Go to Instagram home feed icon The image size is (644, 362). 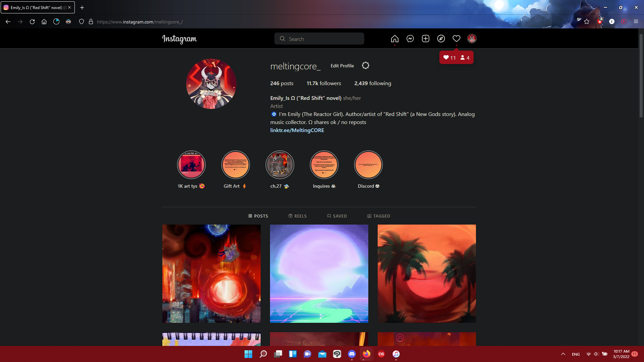[394, 39]
